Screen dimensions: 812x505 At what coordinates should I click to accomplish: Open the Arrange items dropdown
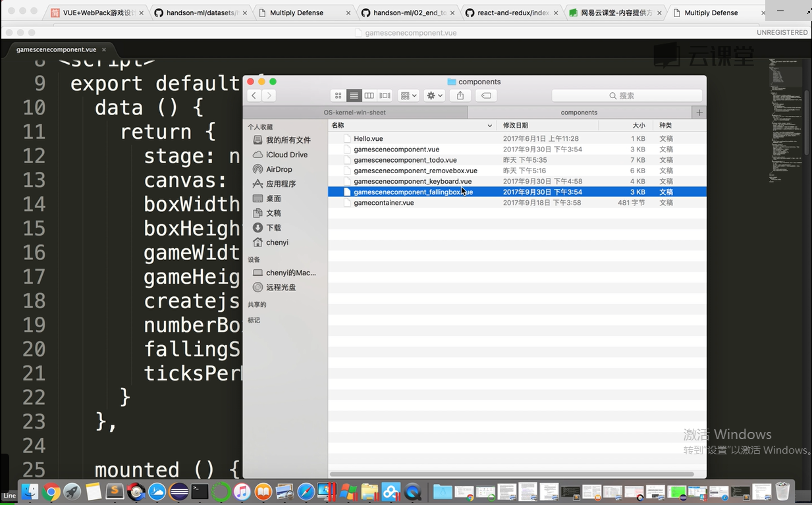[x=408, y=95]
